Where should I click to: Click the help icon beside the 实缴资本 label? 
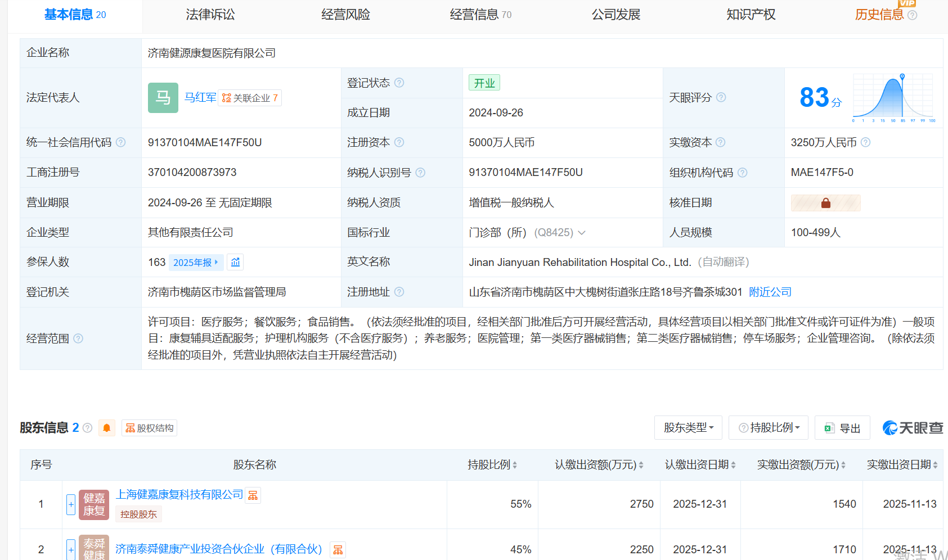(x=720, y=142)
